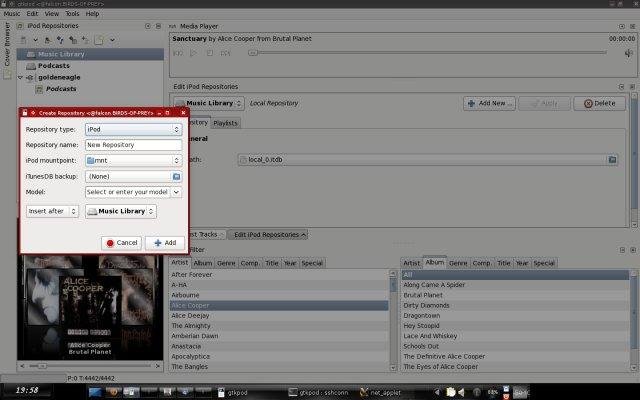Switch to the Playlists tab
This screenshot has height=400, width=640.
225,123
